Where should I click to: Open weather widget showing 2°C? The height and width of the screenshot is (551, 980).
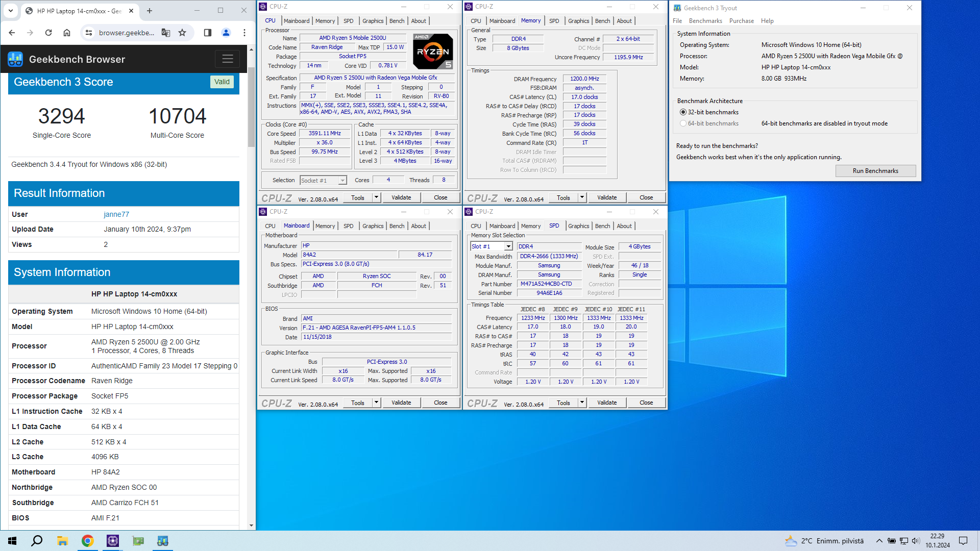(x=824, y=541)
